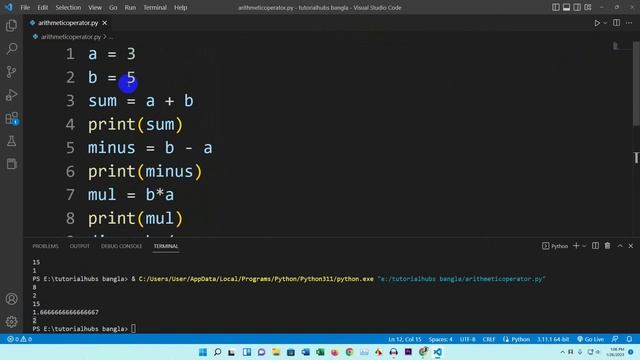Open the Edit menu

click(x=42, y=7)
